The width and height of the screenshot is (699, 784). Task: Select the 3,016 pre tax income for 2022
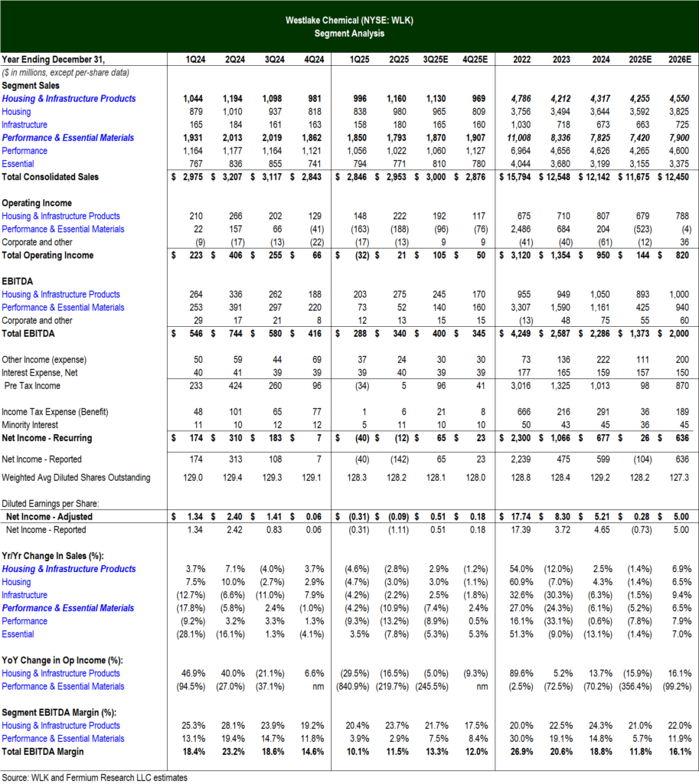point(521,386)
